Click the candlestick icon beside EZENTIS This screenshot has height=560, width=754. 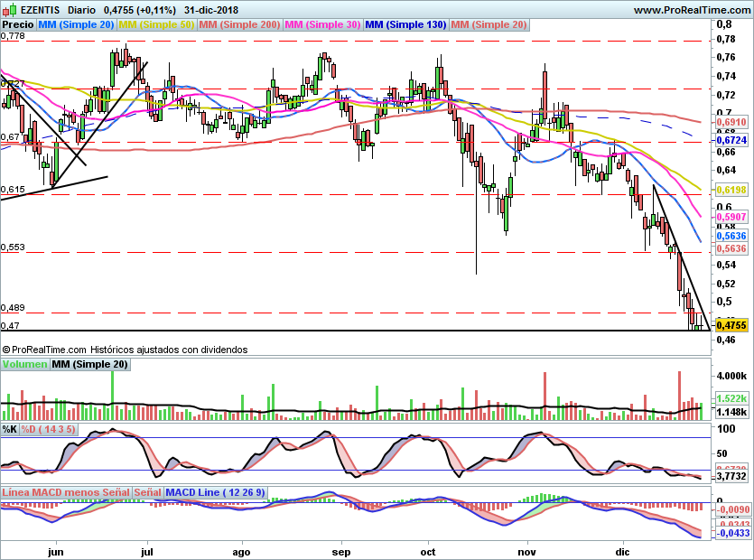click(9, 10)
